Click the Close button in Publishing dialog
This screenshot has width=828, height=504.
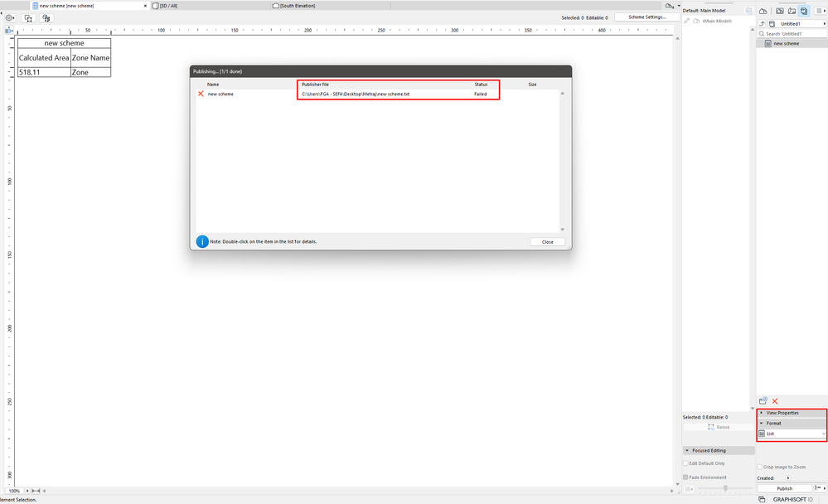tap(548, 242)
